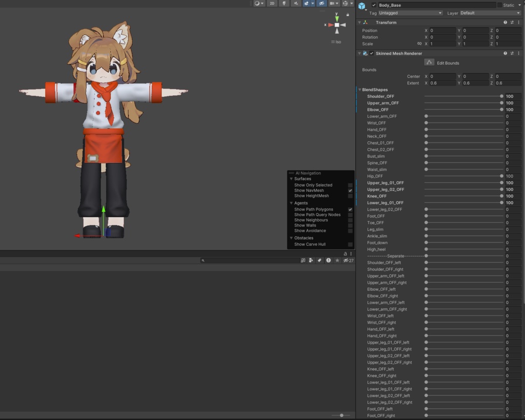Open Transform component three-dot menu
This screenshot has height=420, width=525.
[519, 23]
